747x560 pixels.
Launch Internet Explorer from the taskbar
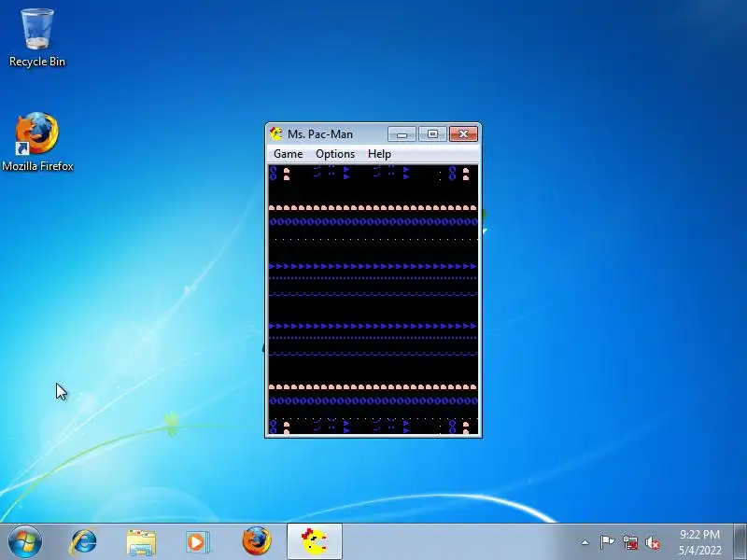click(x=83, y=542)
